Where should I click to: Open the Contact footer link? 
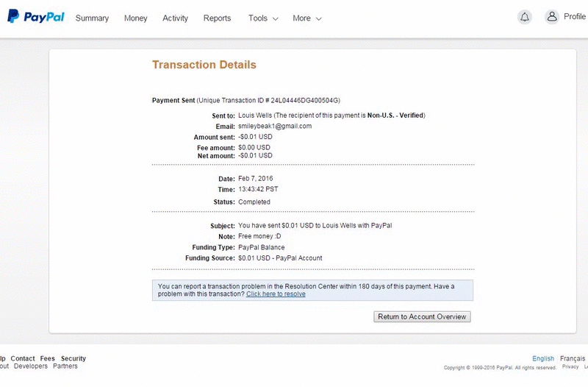23,358
